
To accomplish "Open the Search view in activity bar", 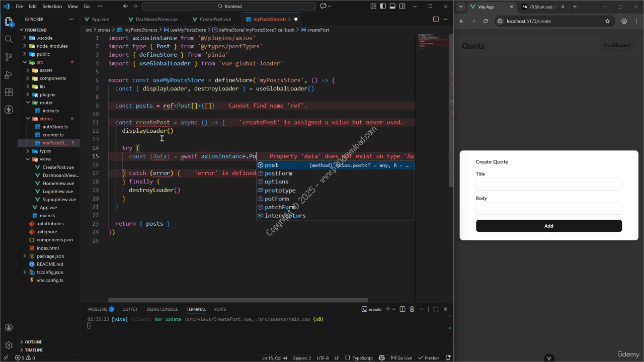I will click(9, 39).
